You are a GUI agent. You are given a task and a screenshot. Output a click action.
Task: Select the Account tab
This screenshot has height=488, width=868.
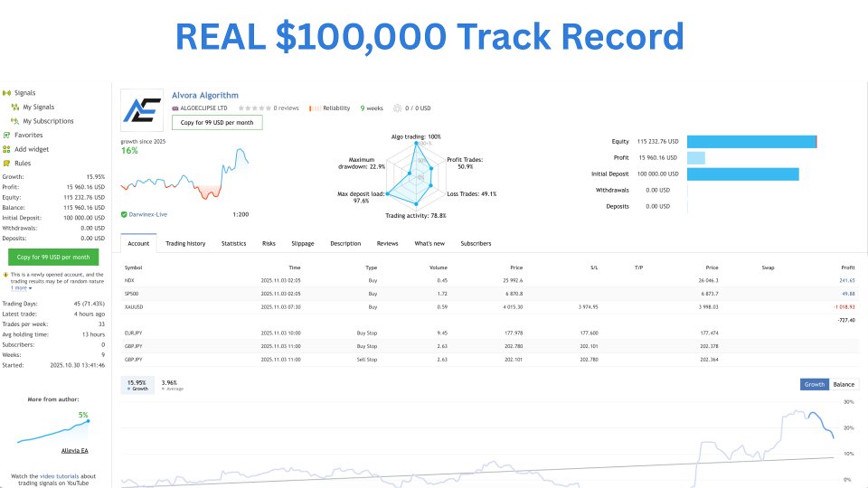138,243
